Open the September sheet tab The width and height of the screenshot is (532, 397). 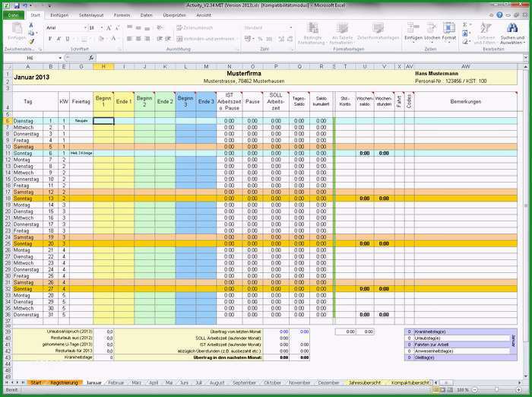pyautogui.click(x=244, y=383)
